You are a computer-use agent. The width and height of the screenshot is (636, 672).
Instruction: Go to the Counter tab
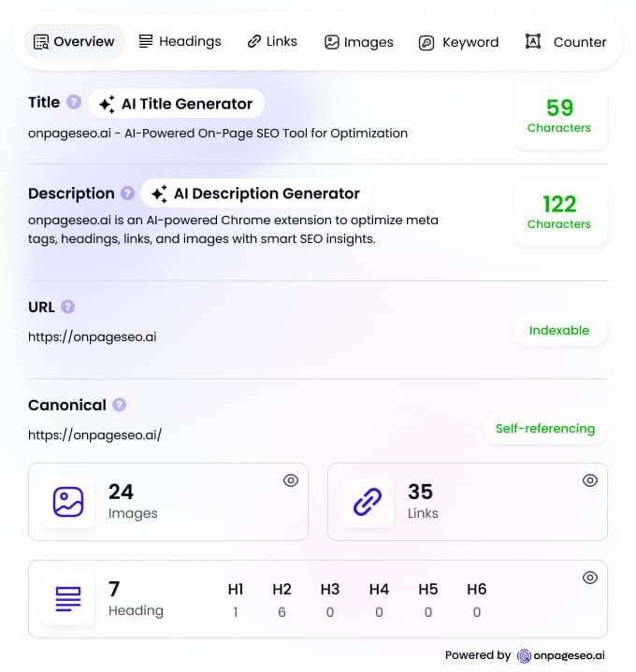pyautogui.click(x=566, y=42)
